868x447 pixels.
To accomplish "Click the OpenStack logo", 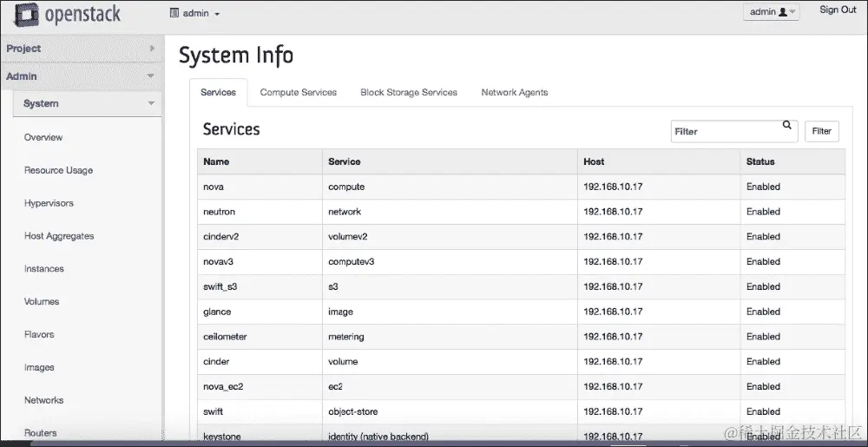I will click(x=67, y=15).
